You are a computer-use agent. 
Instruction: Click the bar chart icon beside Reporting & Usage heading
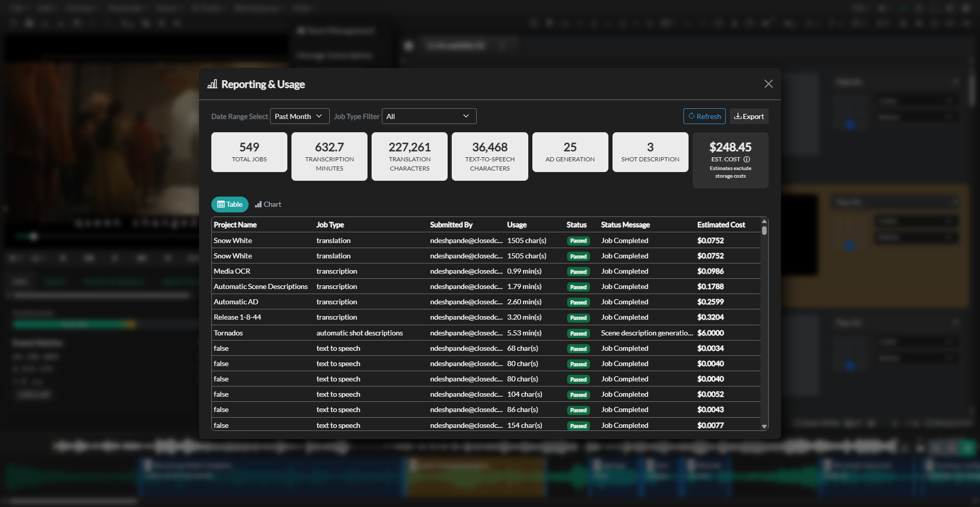[x=213, y=84]
